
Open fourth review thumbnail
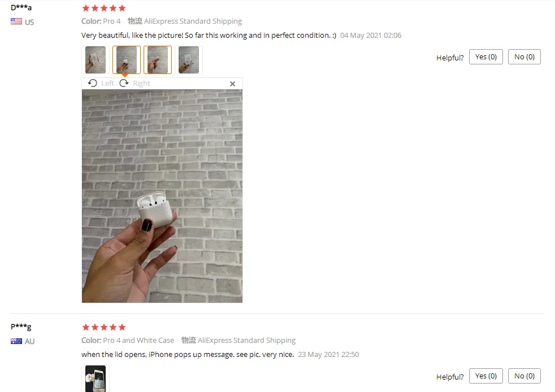click(x=189, y=60)
